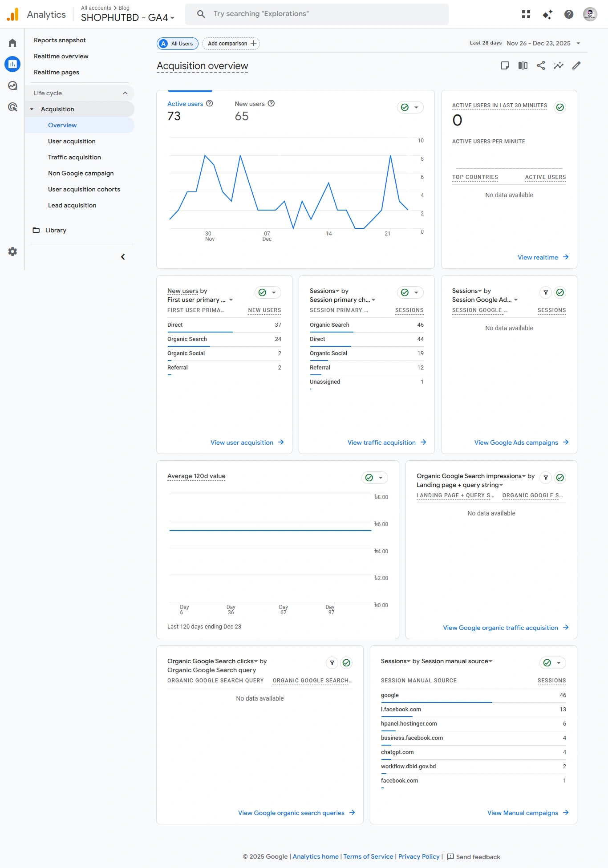Select Traffic acquisition in sidebar

pyautogui.click(x=74, y=157)
